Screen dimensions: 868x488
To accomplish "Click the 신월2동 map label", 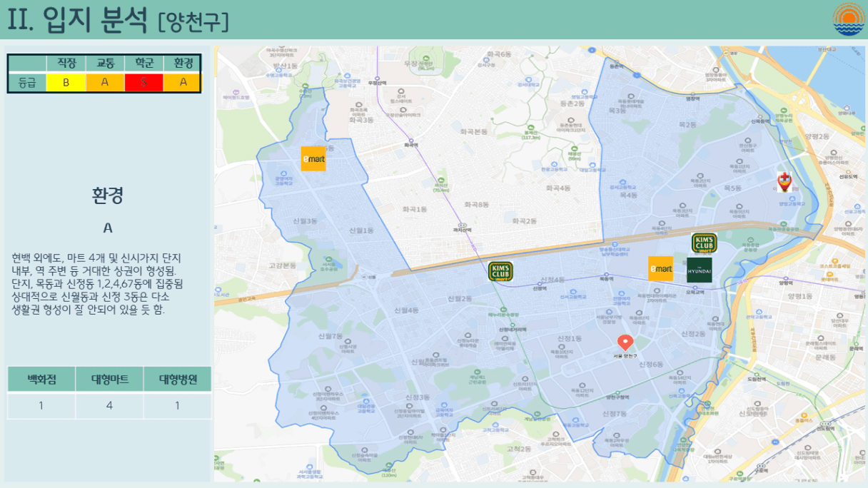I will pos(459,298).
